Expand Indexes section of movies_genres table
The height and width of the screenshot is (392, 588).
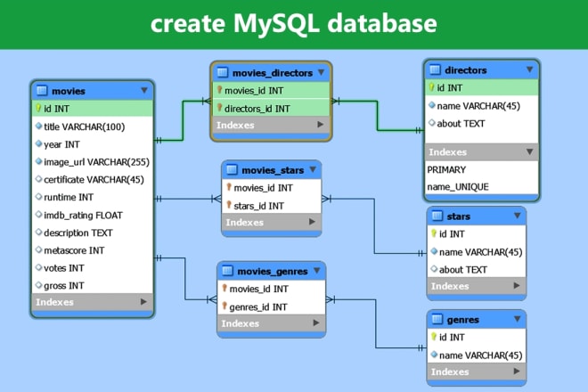tap(316, 323)
